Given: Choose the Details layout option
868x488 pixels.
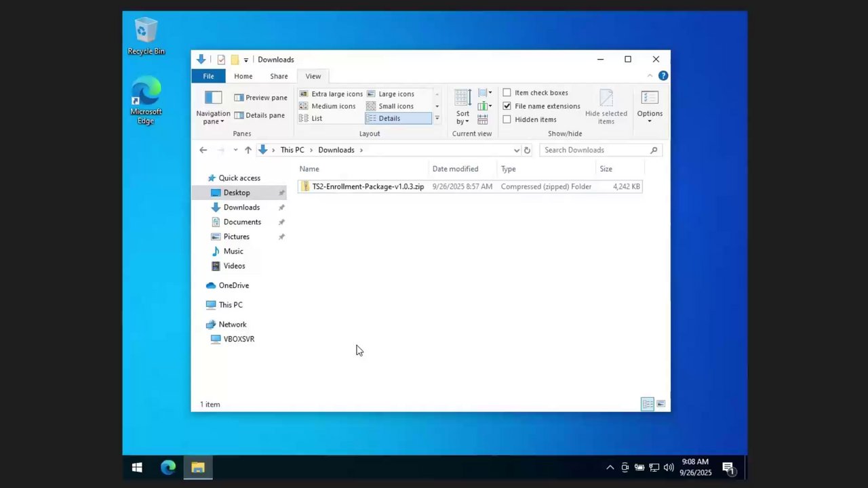Looking at the screenshot, I should (397, 119).
